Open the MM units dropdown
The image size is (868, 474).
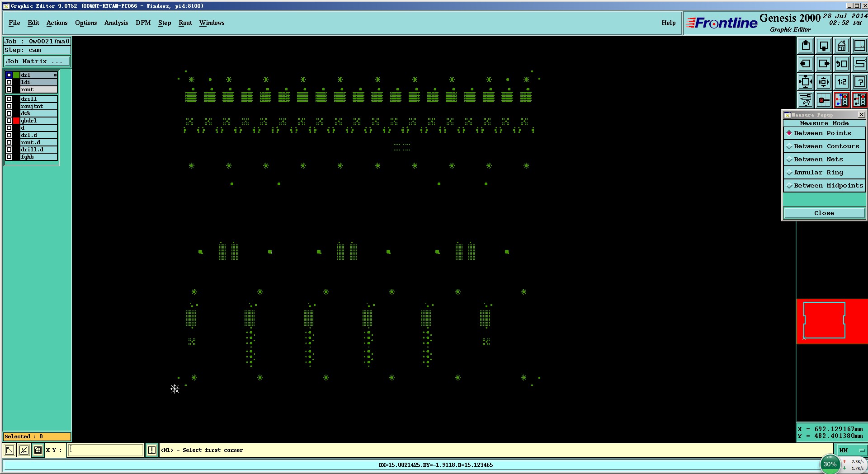pyautogui.click(x=851, y=450)
